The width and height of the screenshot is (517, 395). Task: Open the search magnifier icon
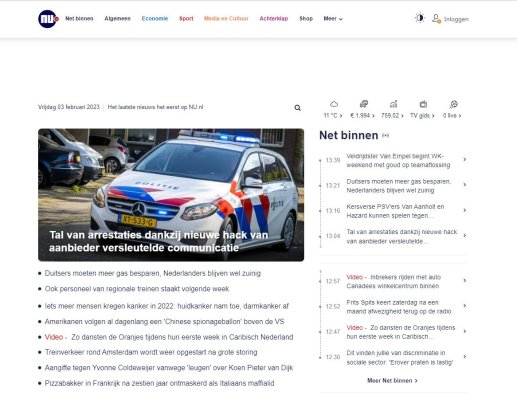pyautogui.click(x=298, y=108)
